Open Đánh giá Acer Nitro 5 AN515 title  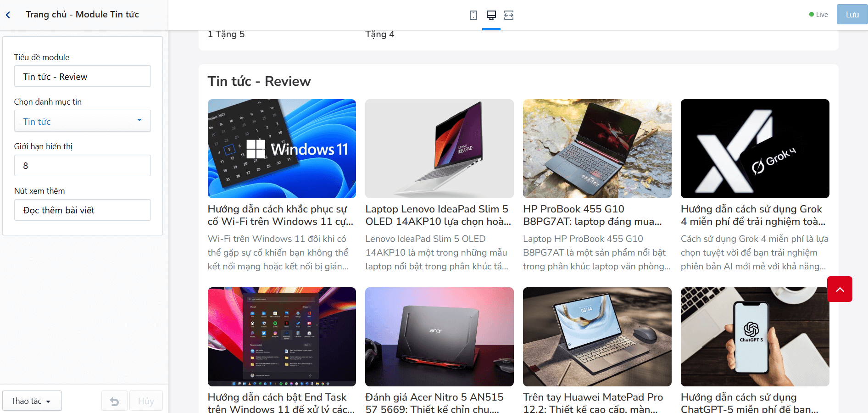[x=434, y=402]
